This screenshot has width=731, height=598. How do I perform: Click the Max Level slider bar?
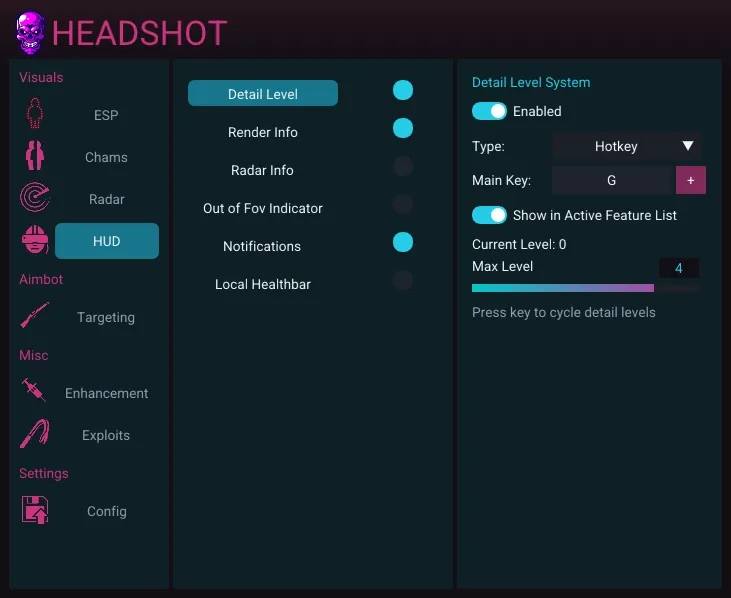coord(585,288)
